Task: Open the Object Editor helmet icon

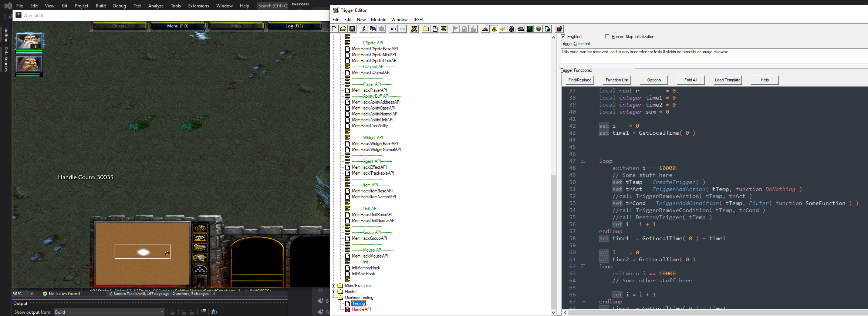Action: [x=512, y=29]
